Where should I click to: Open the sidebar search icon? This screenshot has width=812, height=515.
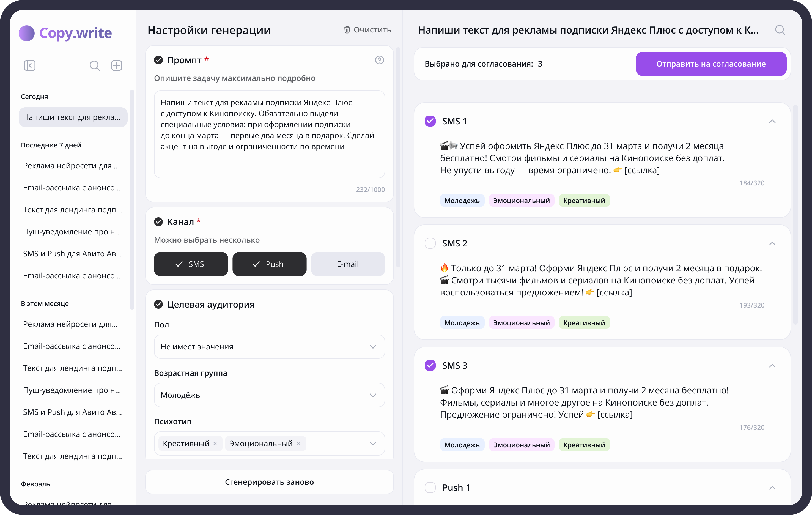(94, 65)
